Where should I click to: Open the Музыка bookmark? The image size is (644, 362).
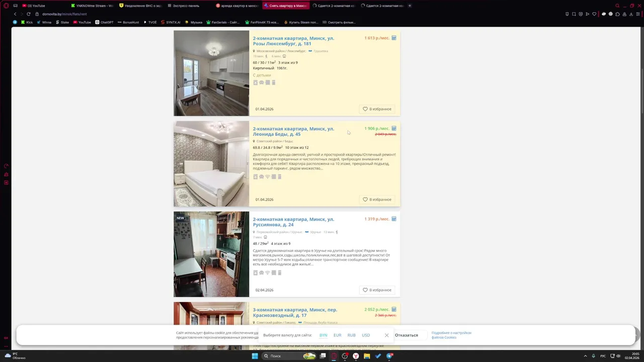(194, 22)
